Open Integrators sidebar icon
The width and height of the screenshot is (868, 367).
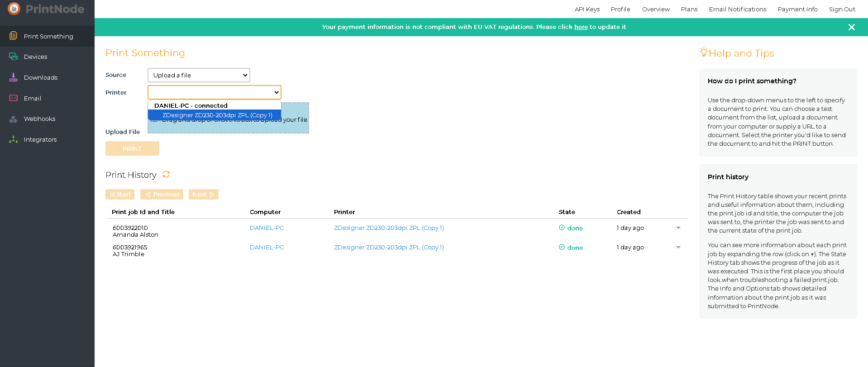click(x=14, y=139)
